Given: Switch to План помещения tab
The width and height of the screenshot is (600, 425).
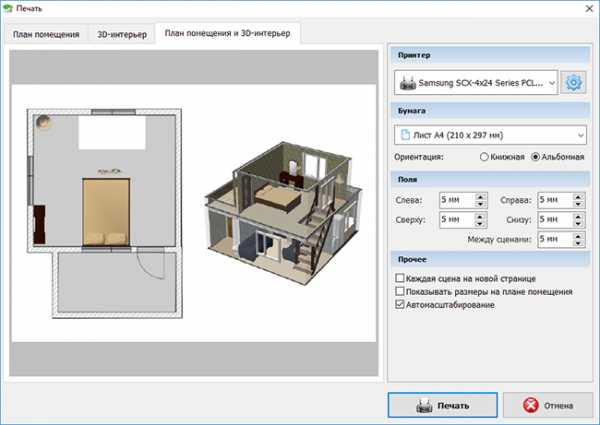Looking at the screenshot, I should pyautogui.click(x=46, y=35).
